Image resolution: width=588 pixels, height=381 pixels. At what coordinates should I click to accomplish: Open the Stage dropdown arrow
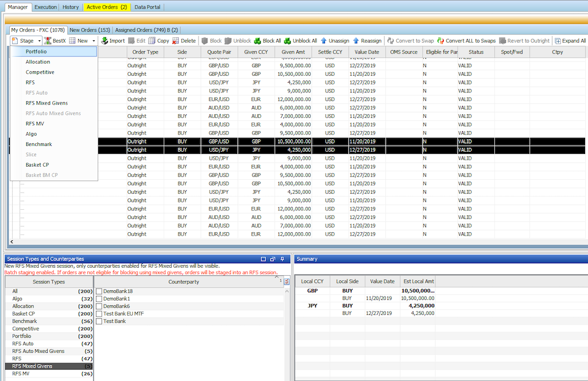click(x=40, y=41)
